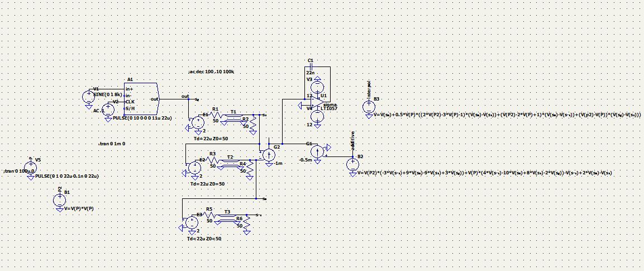This screenshot has height=271, width=644.
Task: Click the 'sigma' net label
Action: pos(330,105)
